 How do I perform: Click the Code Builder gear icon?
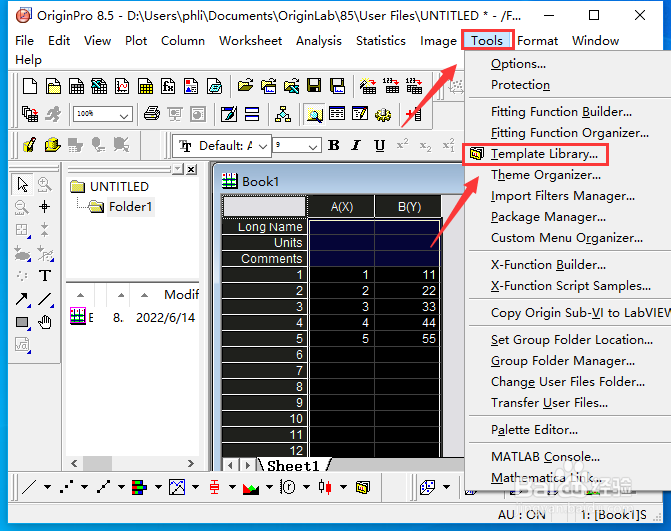[x=383, y=114]
